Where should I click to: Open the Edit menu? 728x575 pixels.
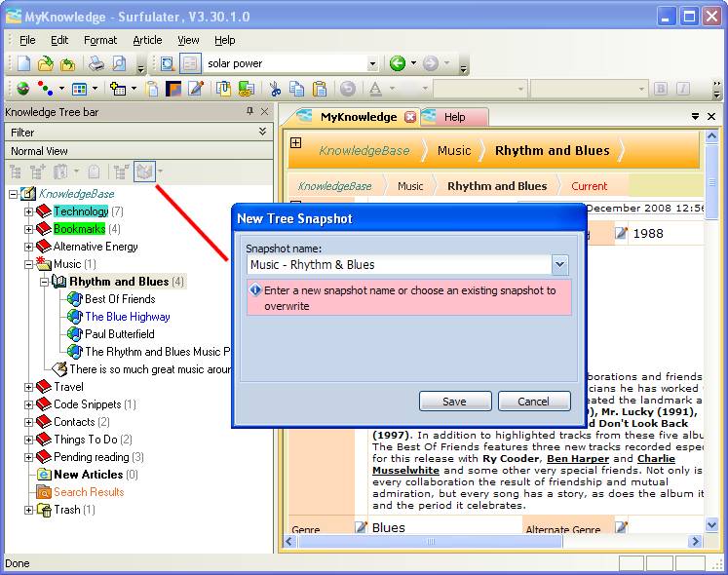[x=59, y=40]
